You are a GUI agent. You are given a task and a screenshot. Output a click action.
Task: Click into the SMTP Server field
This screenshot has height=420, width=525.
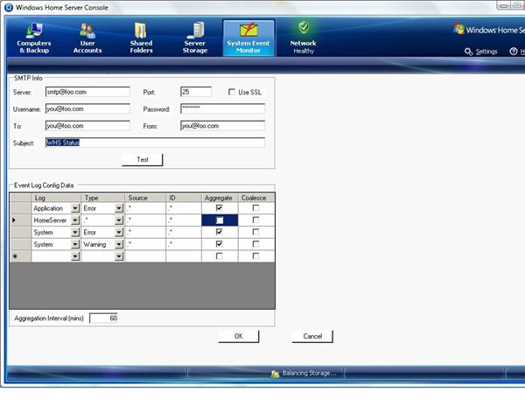[87, 92]
